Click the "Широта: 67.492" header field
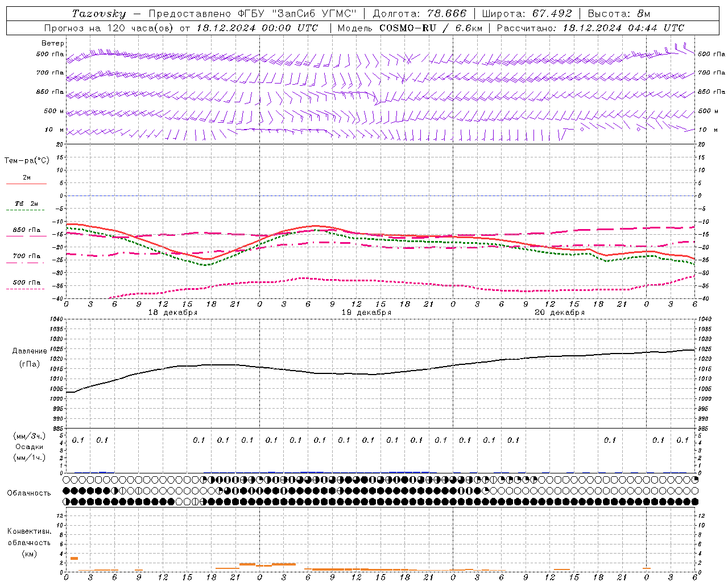Image resolution: width=728 pixels, height=582 pixels. [527, 14]
